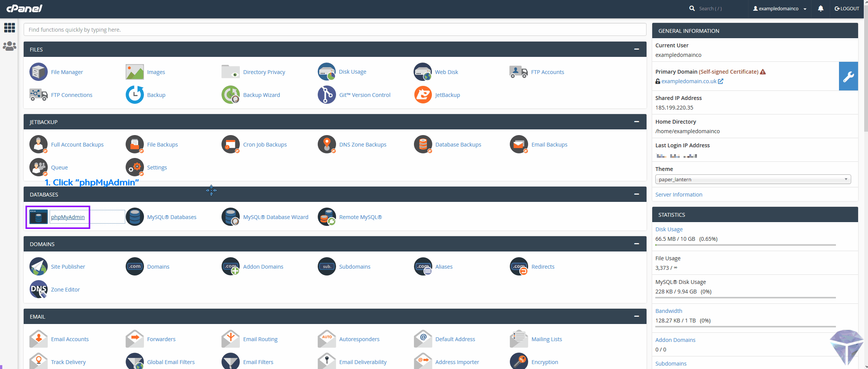Image resolution: width=868 pixels, height=369 pixels.
Task: Click the Backup clock icon
Action: tap(135, 95)
